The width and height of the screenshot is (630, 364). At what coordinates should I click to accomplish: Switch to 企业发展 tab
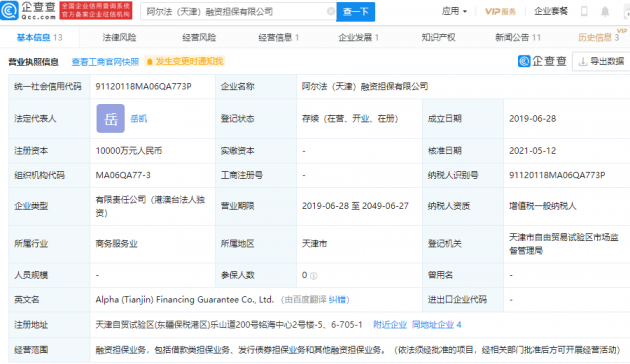coord(358,37)
